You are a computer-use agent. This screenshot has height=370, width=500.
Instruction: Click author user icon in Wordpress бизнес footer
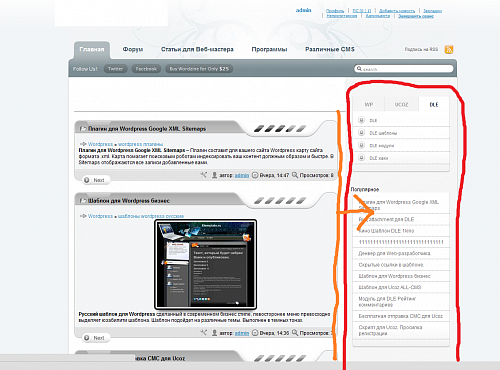coord(215,333)
